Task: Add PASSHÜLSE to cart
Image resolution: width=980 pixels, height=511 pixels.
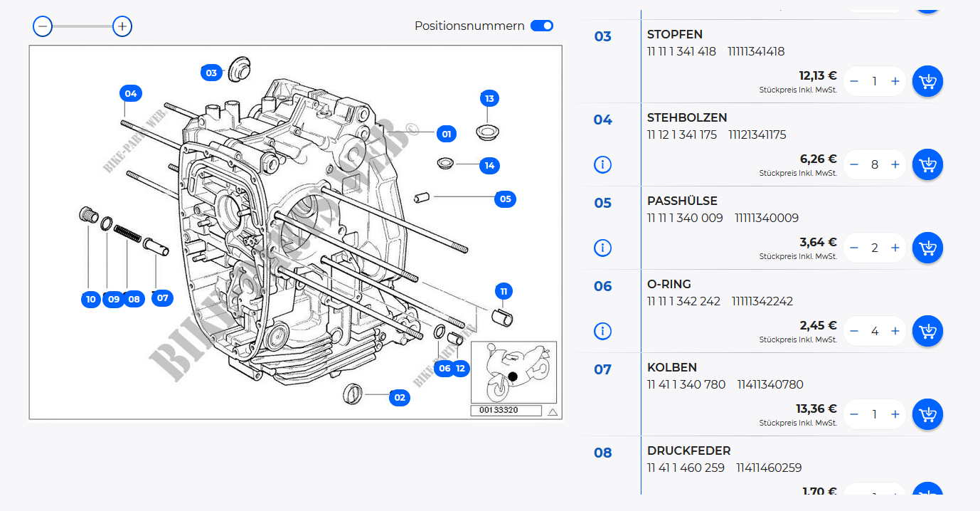Action: (927, 248)
